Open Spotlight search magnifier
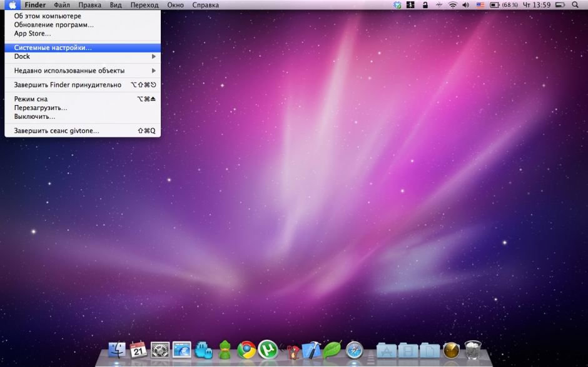The width and height of the screenshot is (588, 367). click(575, 5)
